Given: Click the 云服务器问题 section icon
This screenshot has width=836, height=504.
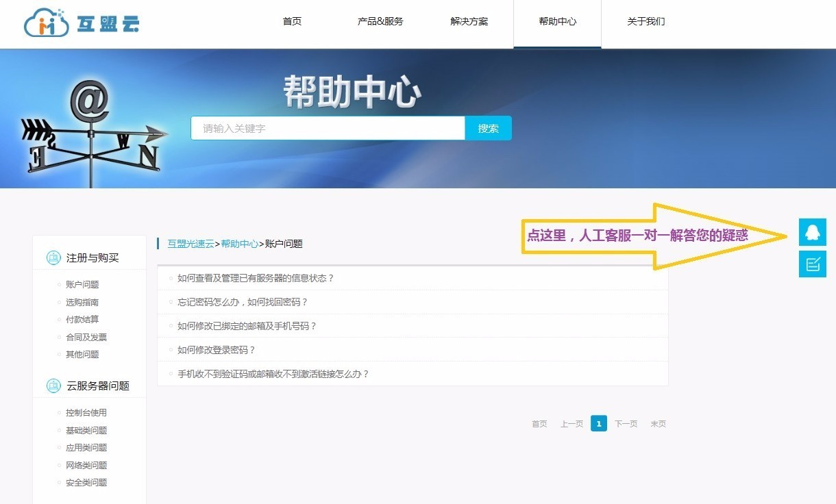Looking at the screenshot, I should [x=53, y=386].
